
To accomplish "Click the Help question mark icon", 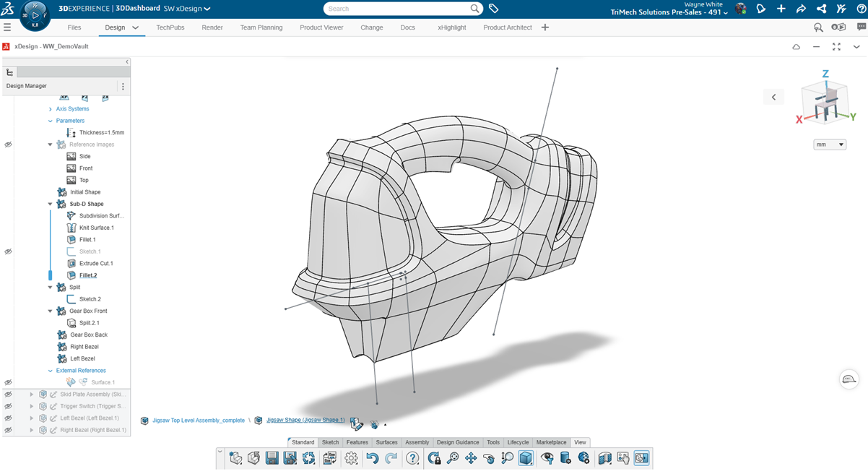I will pyautogui.click(x=412, y=458).
